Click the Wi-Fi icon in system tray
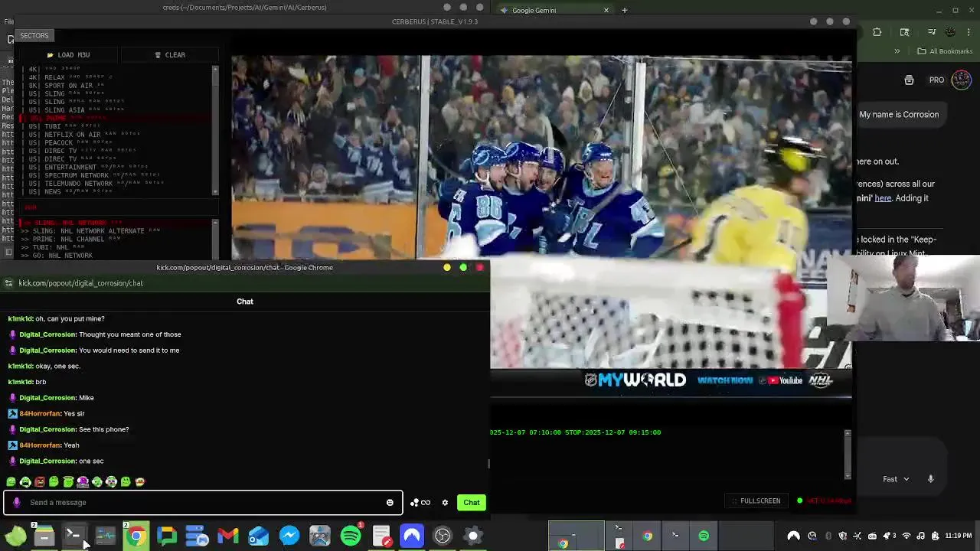This screenshot has height=551, width=980. coord(906,536)
